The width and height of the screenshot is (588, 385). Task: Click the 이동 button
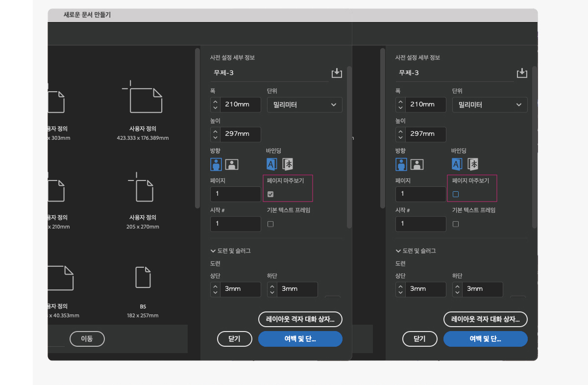[87, 339]
